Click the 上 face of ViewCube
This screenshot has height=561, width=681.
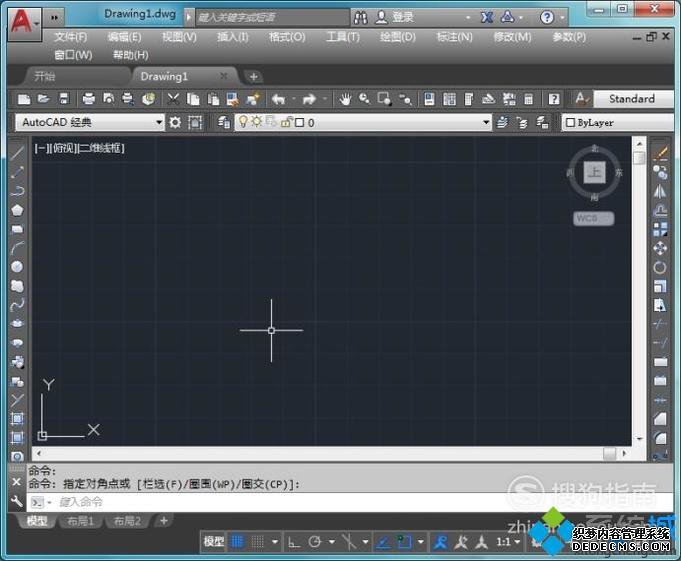coord(594,172)
